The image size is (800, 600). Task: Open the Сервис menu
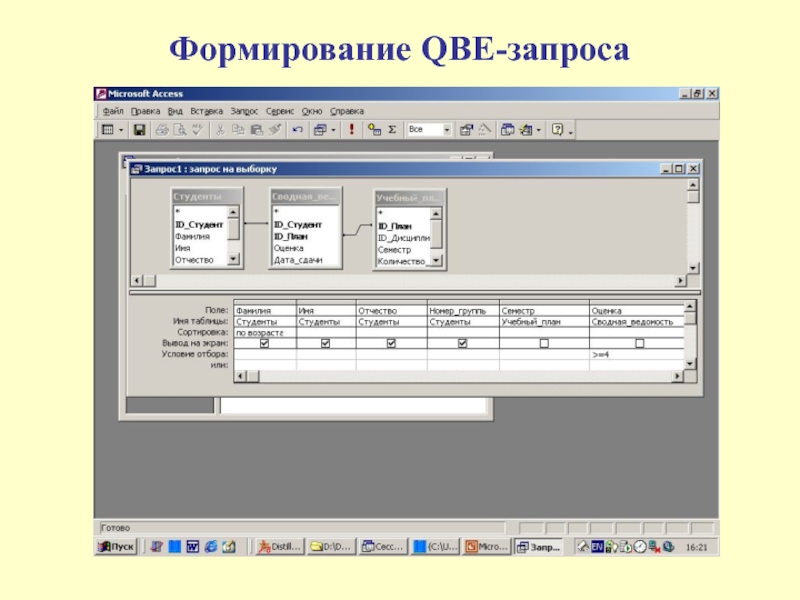pos(280,111)
